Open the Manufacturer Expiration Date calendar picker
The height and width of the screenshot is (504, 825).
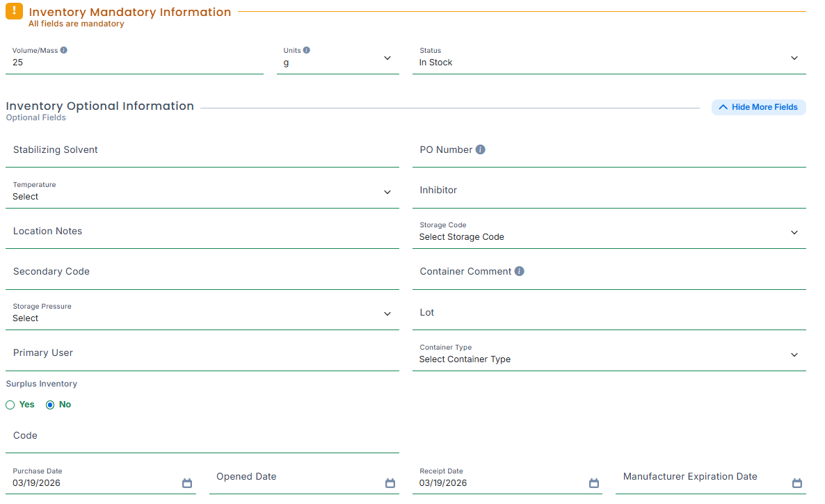coord(797,483)
